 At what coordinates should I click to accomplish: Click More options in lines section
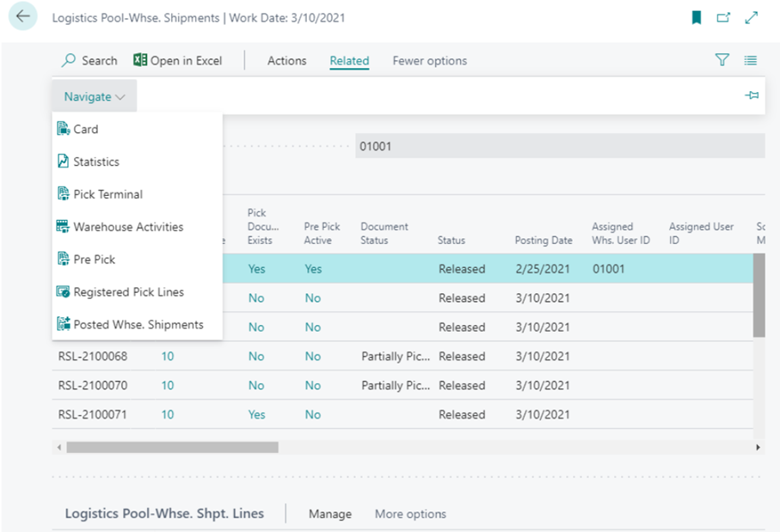pos(410,514)
